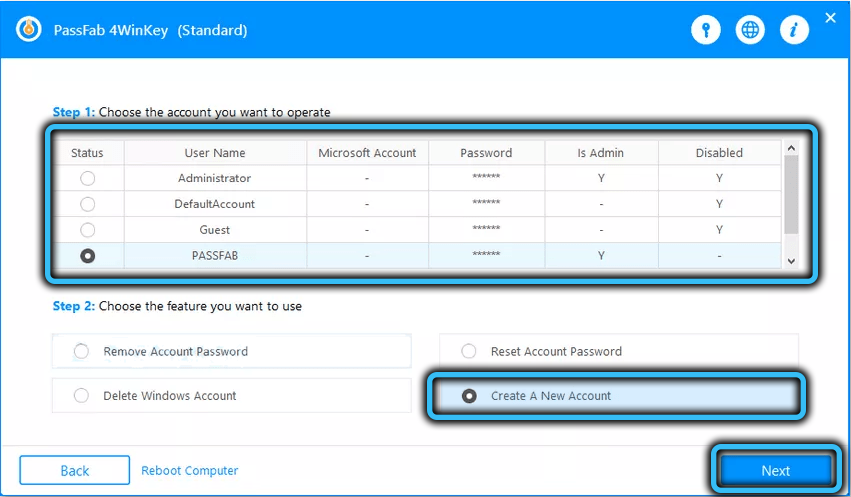Click the key icon in title bar
Screen dimensions: 851x497
[x=706, y=30]
